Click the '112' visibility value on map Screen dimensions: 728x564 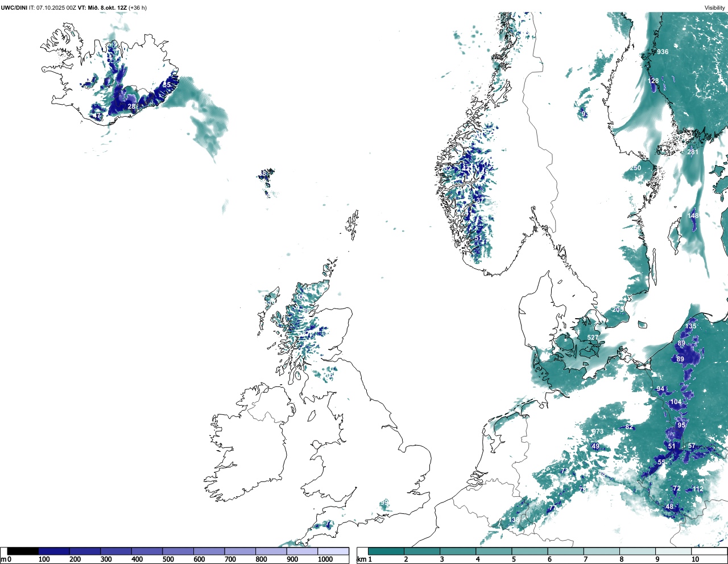point(698,489)
